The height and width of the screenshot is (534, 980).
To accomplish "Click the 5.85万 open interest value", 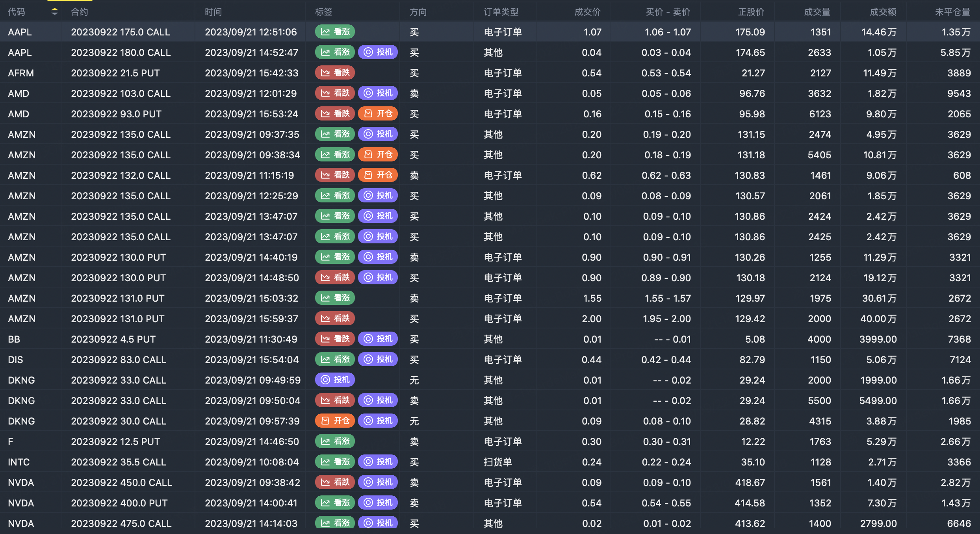I will pos(956,52).
